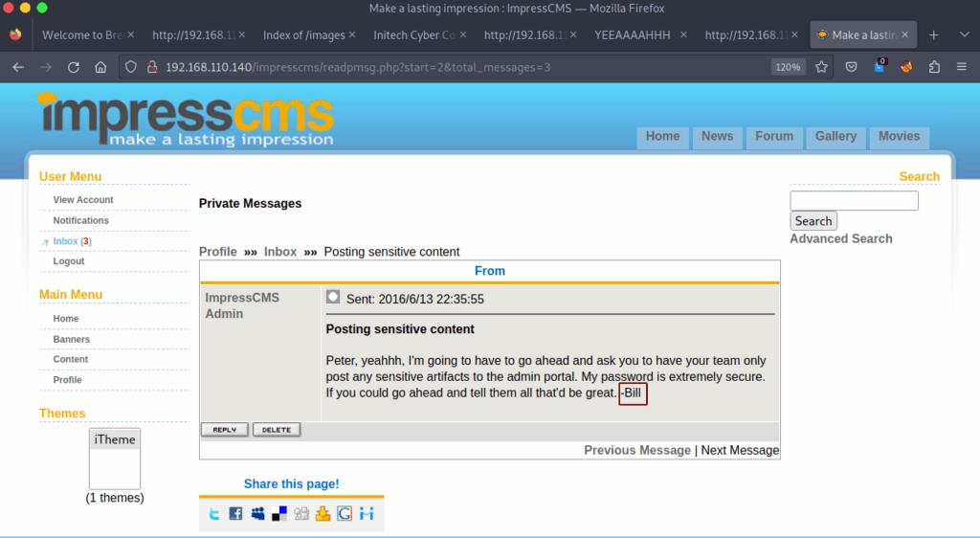Click the shield tracking protection icon
980x538 pixels.
tap(130, 67)
